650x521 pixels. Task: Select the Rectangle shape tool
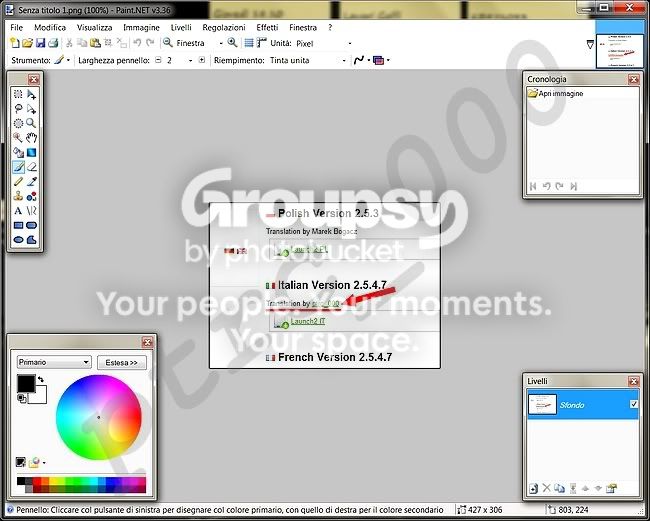18,225
